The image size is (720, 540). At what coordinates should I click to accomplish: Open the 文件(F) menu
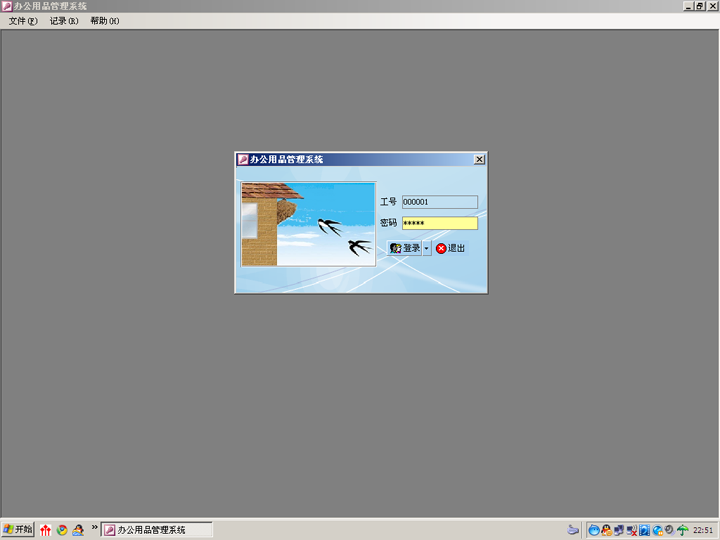pyautogui.click(x=23, y=21)
